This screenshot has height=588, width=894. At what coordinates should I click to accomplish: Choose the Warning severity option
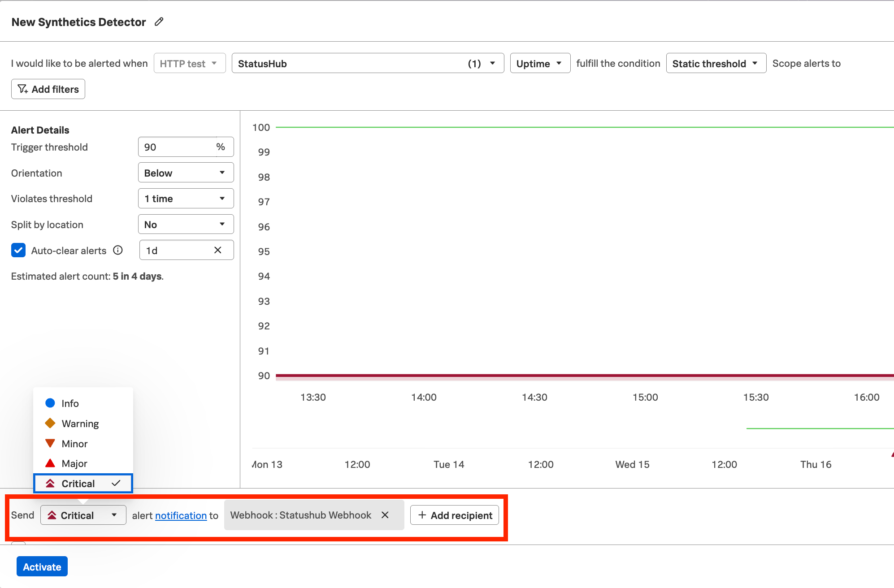pyautogui.click(x=80, y=424)
